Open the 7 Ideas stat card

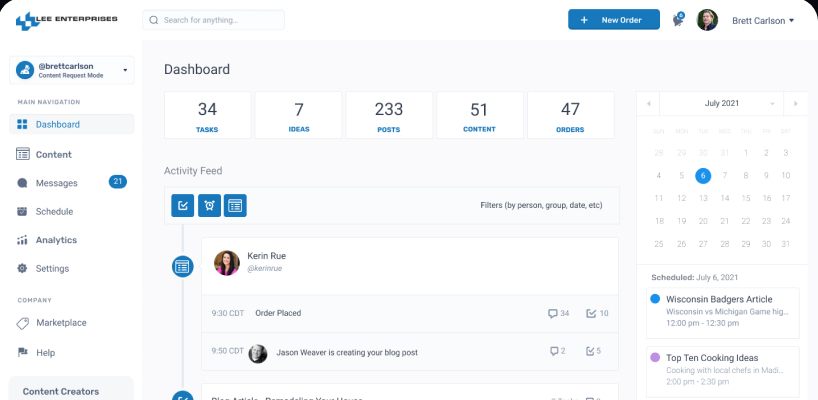[x=298, y=115]
